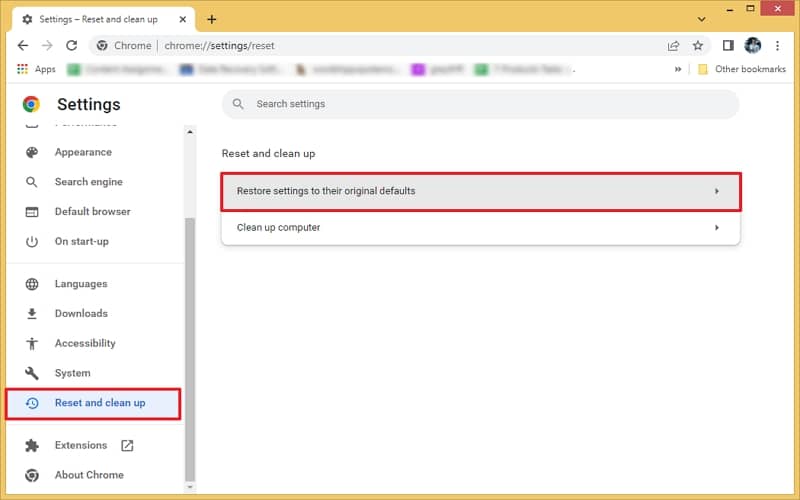
Task: Click the Default browser window icon
Action: [x=32, y=212]
